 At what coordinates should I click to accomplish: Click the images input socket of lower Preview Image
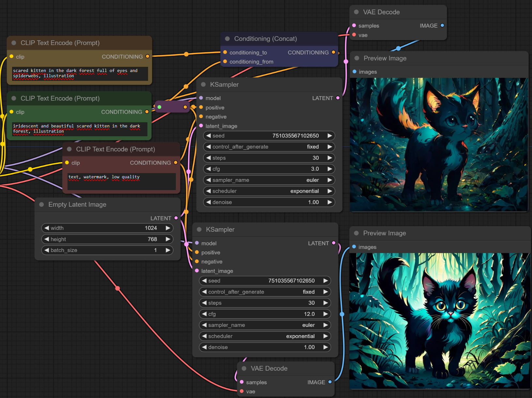[354, 247]
